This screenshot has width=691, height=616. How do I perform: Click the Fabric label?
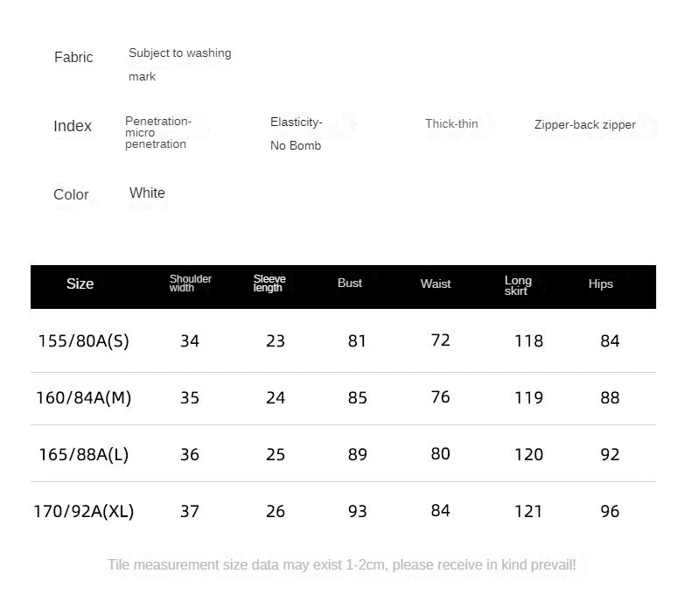tap(73, 58)
